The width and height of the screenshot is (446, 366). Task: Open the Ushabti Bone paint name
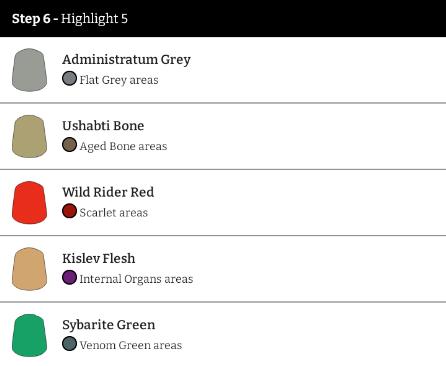[x=103, y=126]
